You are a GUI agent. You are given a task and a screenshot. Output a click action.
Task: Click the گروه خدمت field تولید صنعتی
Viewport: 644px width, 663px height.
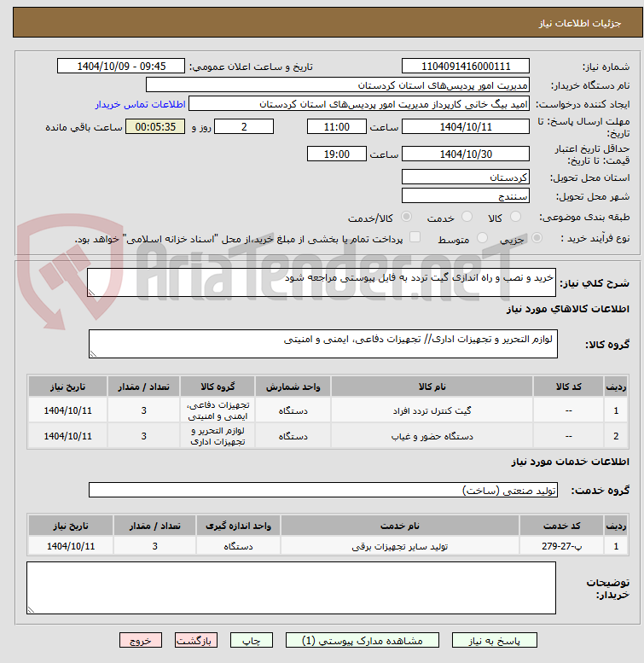(322, 490)
